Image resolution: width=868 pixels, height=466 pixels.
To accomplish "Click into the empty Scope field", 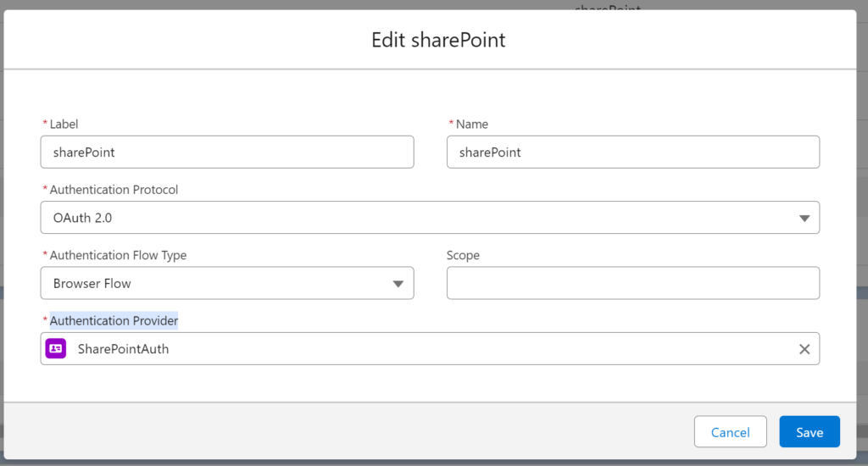I will 633,283.
